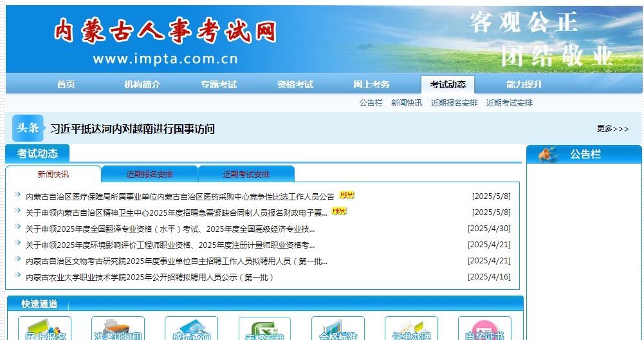
Task: Click the 公告栏 link in the sub-navigation
Action: [x=371, y=103]
